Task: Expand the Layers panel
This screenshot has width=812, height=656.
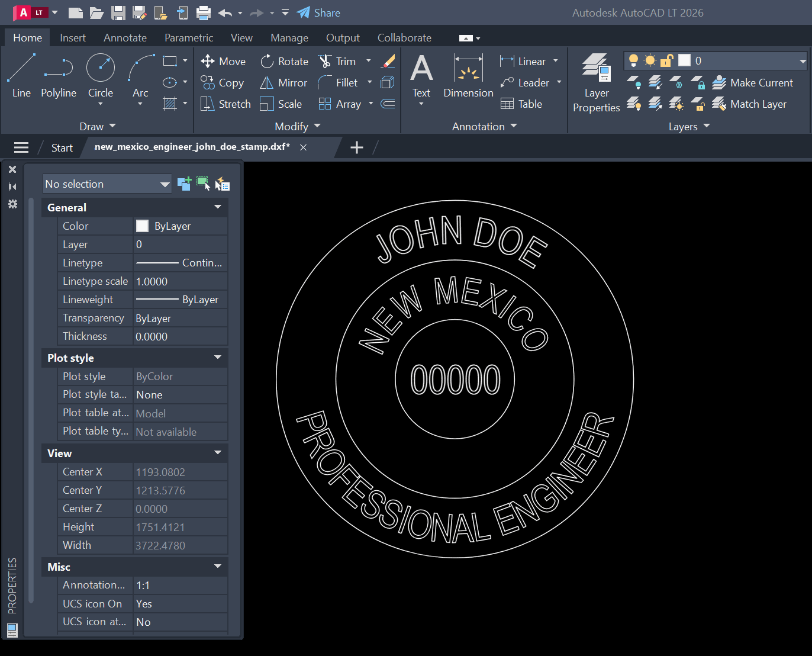Action: (x=689, y=126)
